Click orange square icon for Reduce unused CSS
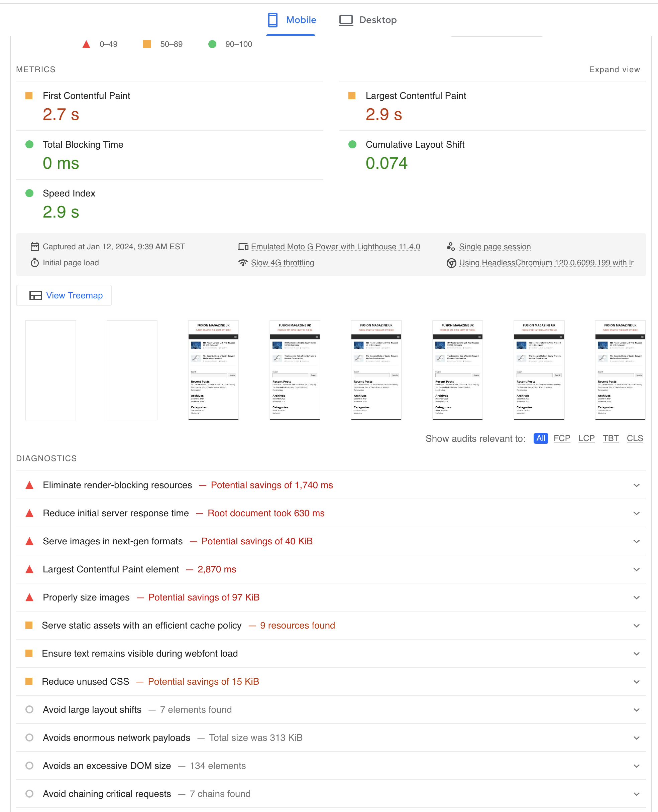658x812 pixels. pos(29,681)
